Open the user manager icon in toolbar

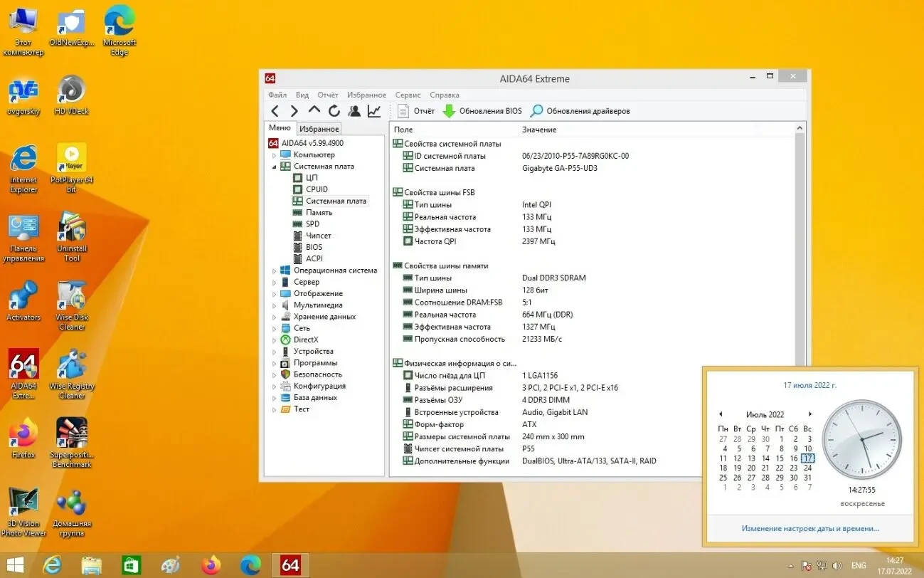coord(354,111)
